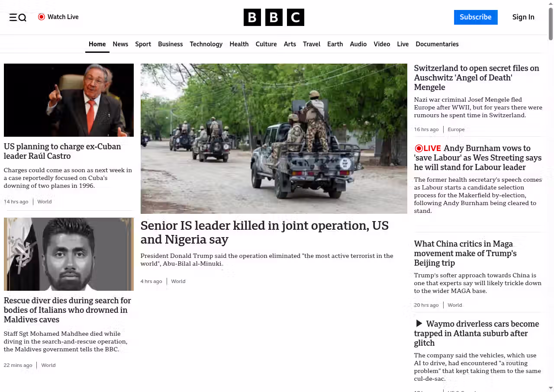Open the 'What China critics in Maga' story
554x392 pixels.
pyautogui.click(x=465, y=253)
